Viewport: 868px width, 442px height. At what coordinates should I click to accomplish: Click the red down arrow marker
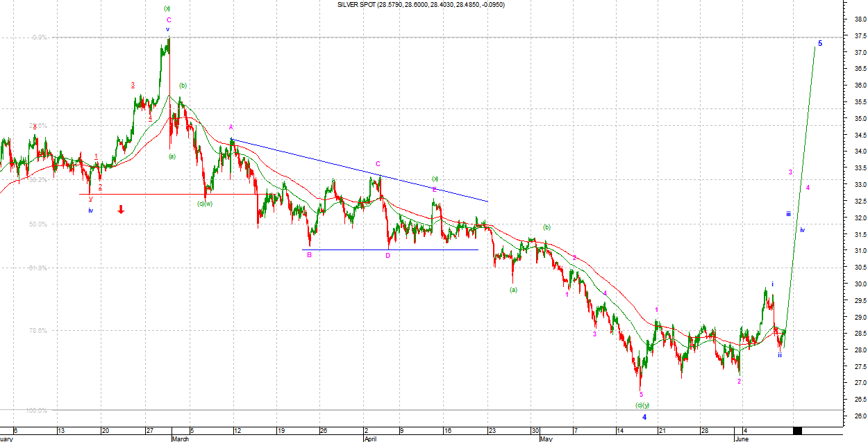121,209
